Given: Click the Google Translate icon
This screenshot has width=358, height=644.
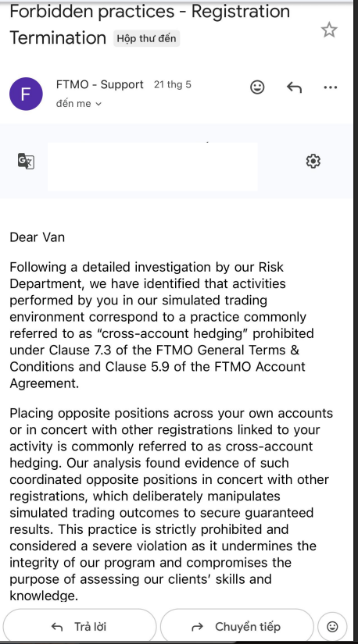Looking at the screenshot, I should pos(26,161).
